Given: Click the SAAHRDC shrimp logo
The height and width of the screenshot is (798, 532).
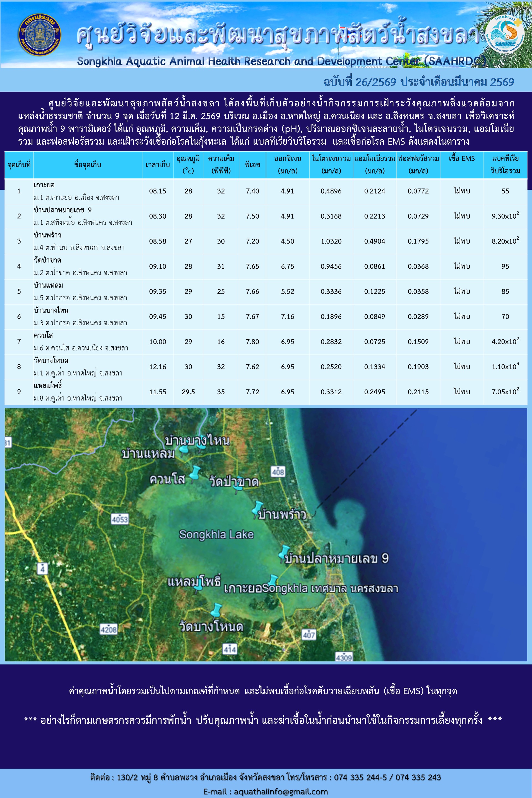Looking at the screenshot, I should point(505,35).
